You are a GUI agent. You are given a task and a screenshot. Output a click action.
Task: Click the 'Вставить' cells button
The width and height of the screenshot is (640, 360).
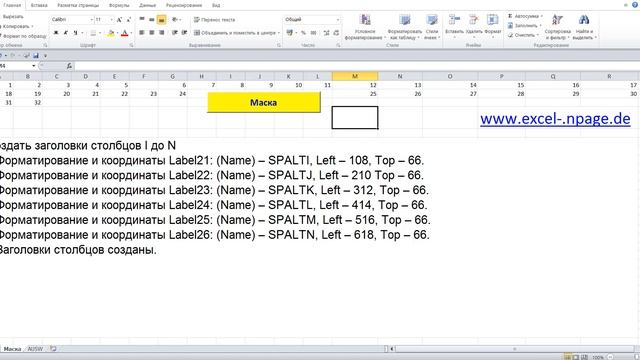(x=454, y=26)
